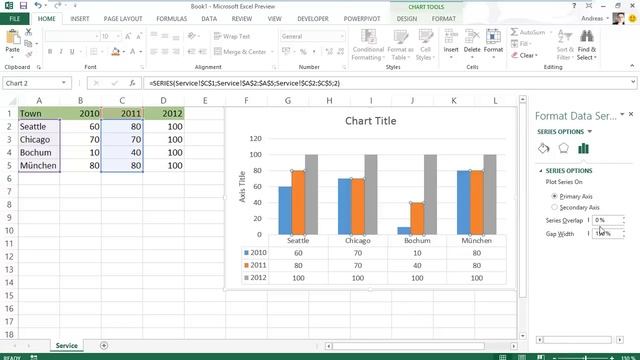The image size is (640, 360).
Task: Toggle Bold formatting
Action: click(50, 52)
